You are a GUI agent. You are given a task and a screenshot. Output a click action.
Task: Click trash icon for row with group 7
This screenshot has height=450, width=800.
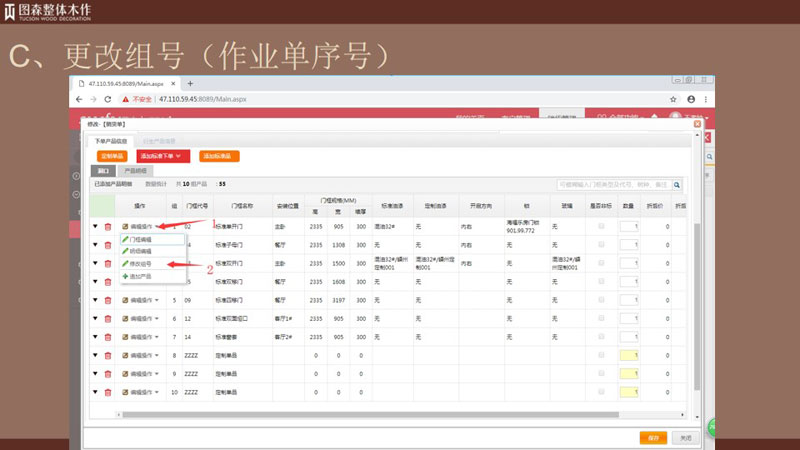click(x=108, y=337)
